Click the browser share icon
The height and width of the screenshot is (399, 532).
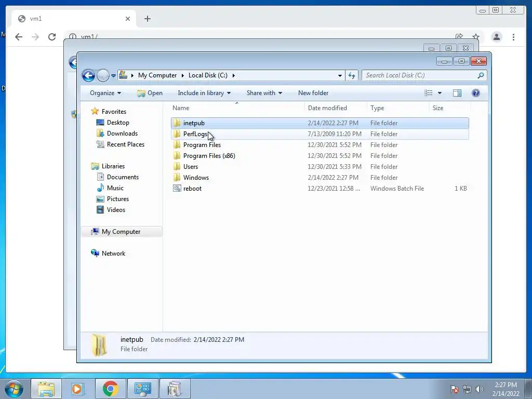(x=459, y=37)
